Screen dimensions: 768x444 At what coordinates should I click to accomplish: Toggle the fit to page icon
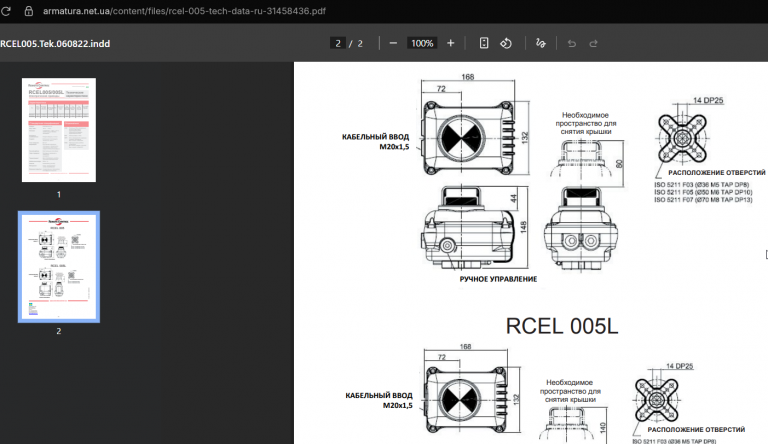[484, 43]
